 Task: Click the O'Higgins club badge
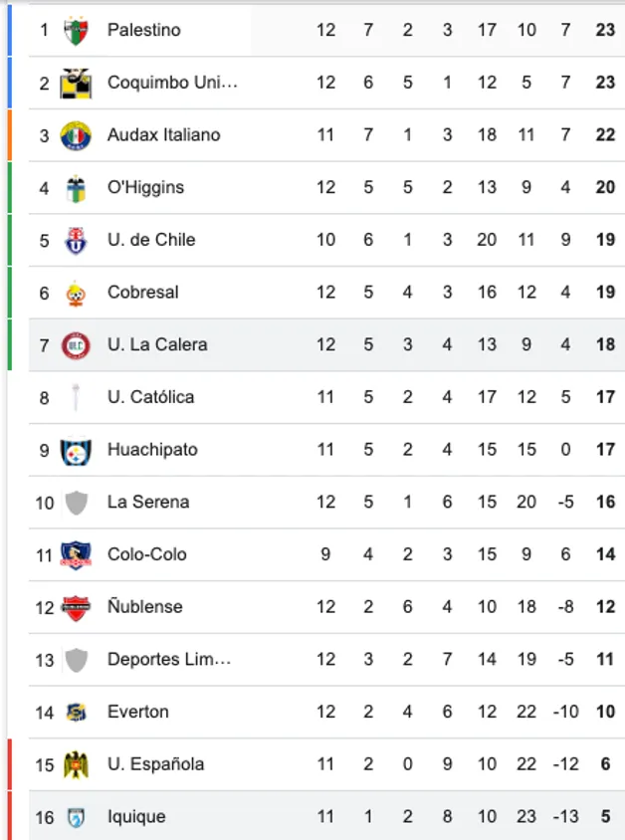(69, 187)
